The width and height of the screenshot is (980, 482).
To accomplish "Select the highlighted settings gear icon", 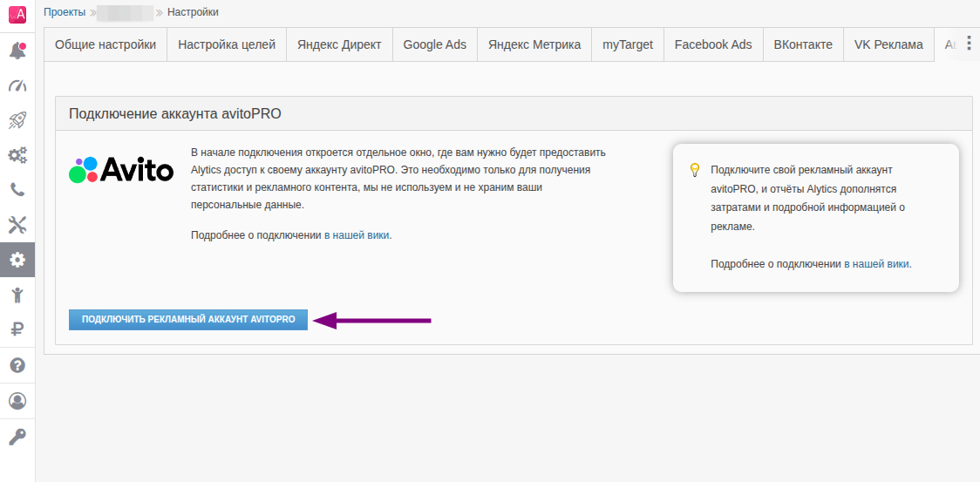I will pyautogui.click(x=17, y=260).
